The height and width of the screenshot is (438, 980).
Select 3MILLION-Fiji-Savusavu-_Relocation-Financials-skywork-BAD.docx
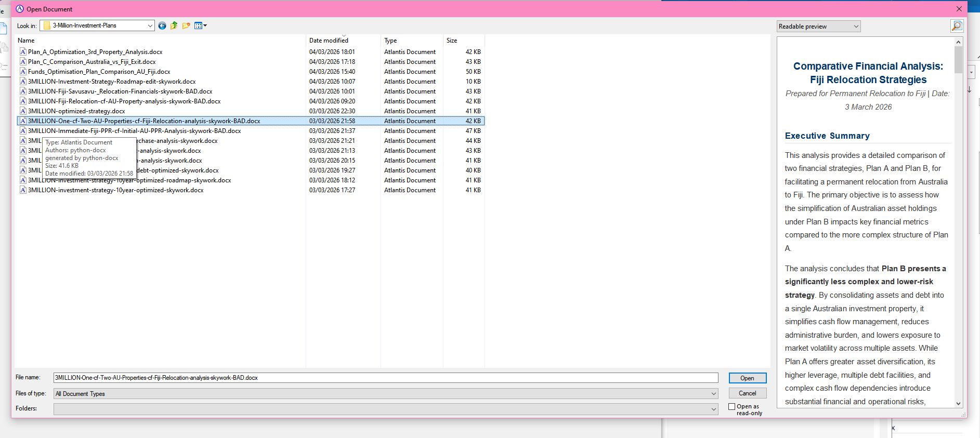120,91
